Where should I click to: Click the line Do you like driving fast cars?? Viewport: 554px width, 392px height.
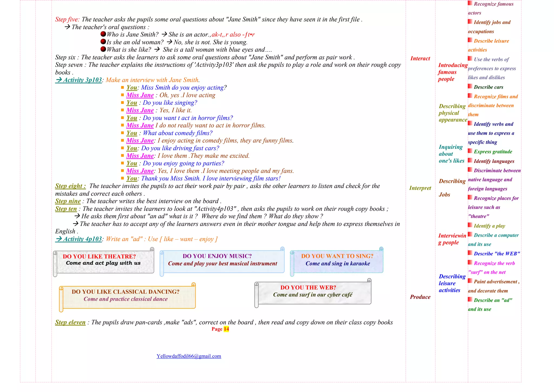180,148
